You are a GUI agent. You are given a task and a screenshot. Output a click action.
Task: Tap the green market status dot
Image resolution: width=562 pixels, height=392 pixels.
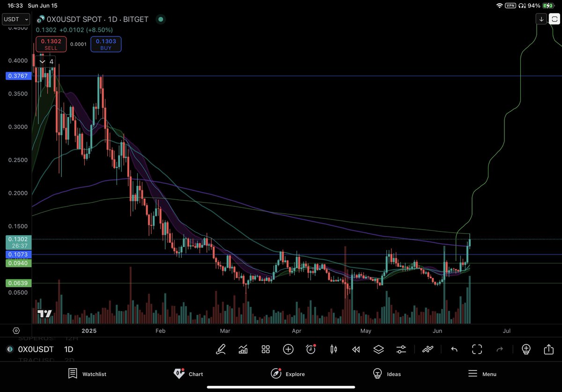pos(161,19)
